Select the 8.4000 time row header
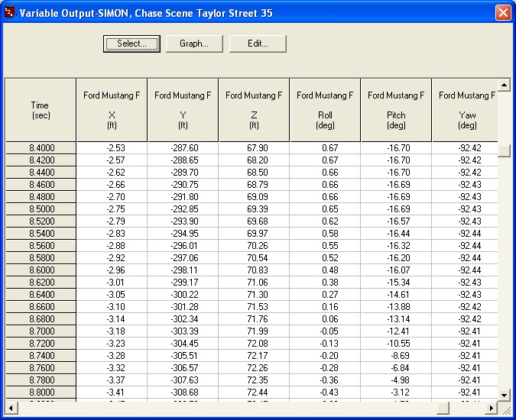The image size is (516, 420). point(41,148)
